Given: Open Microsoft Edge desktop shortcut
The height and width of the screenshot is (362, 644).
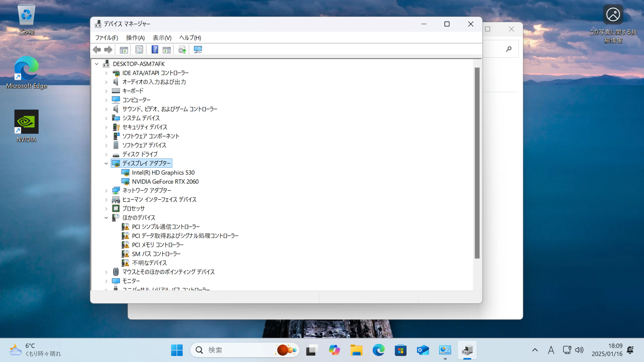Looking at the screenshot, I should tap(26, 72).
